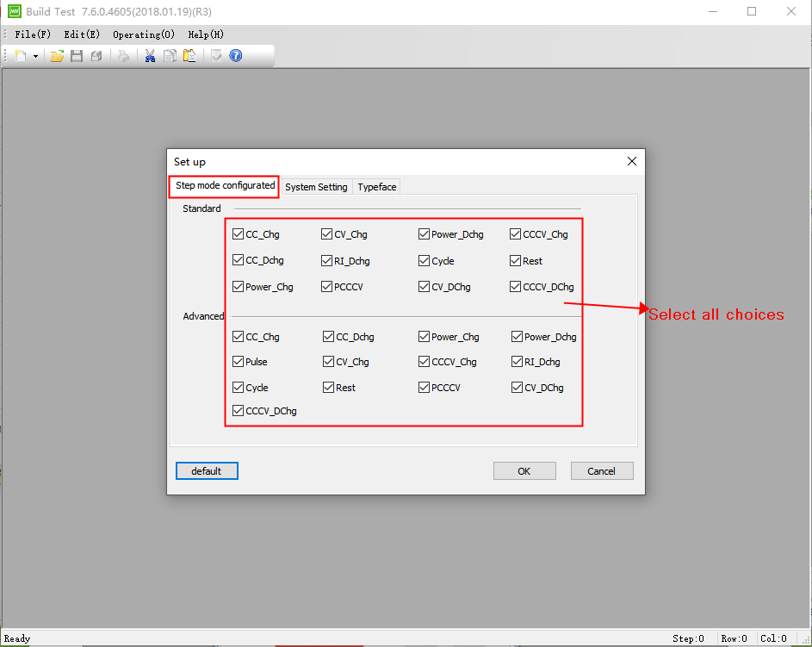Click the Col:0 status bar entry
The height and width of the screenshot is (647, 812).
pyautogui.click(x=773, y=638)
